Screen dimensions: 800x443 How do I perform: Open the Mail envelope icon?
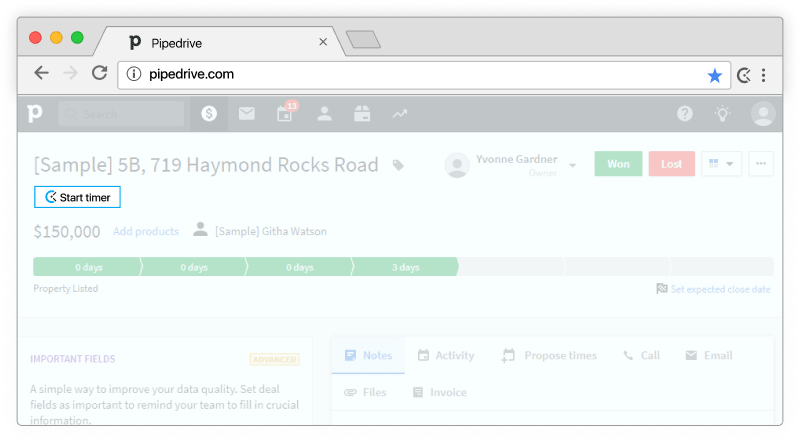tap(247, 113)
